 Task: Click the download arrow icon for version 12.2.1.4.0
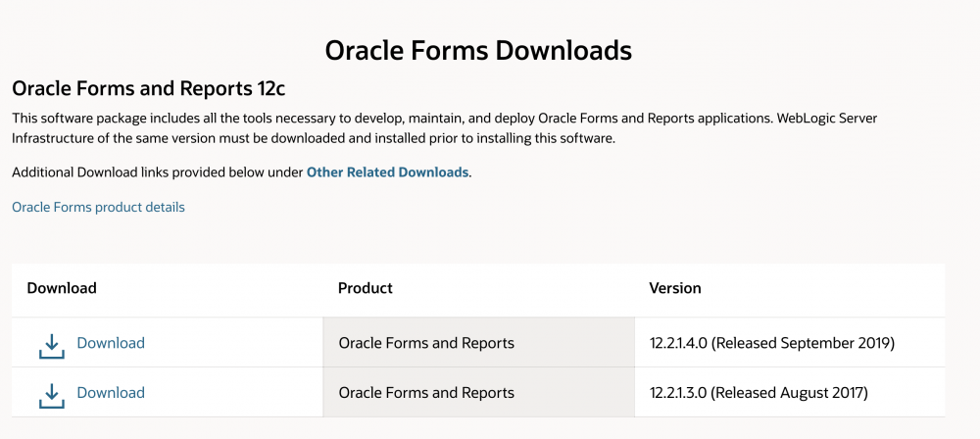click(52, 344)
